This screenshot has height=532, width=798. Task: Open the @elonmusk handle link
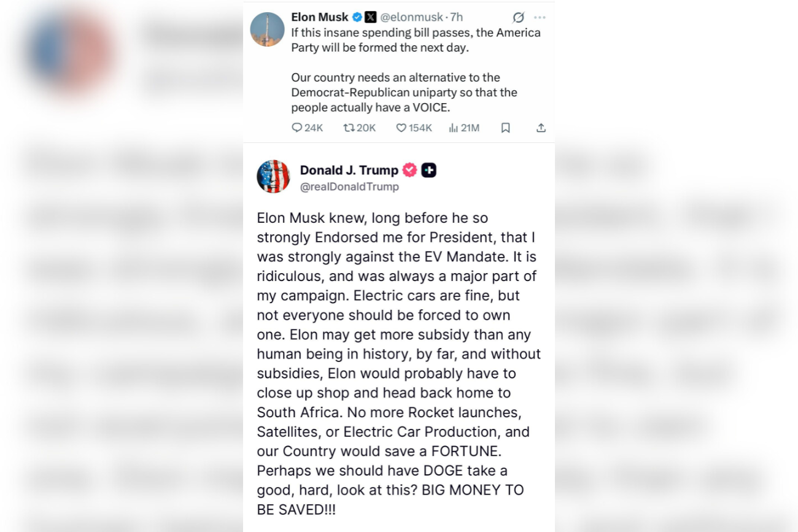(411, 17)
